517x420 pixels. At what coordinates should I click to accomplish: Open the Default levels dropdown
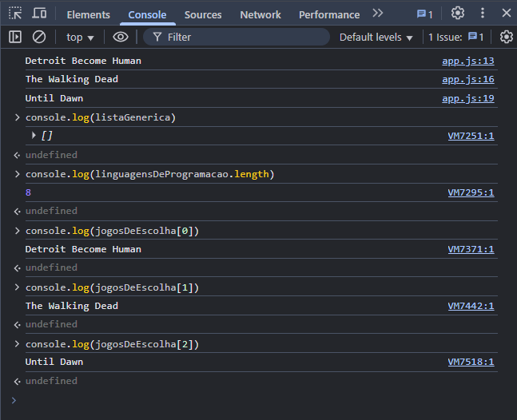tap(376, 38)
